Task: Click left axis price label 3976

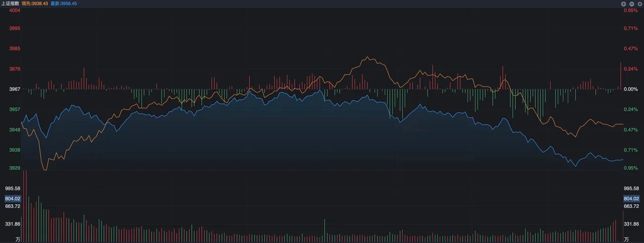Action: (15, 69)
